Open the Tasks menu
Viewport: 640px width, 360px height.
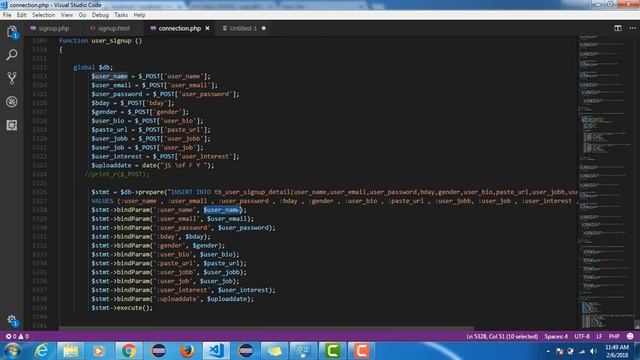point(121,15)
